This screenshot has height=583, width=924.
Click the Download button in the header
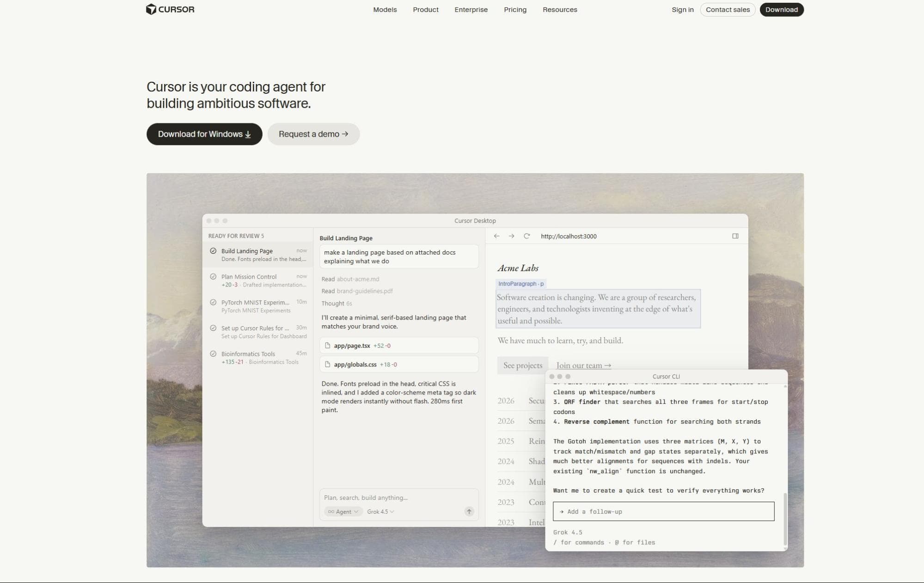pyautogui.click(x=782, y=10)
